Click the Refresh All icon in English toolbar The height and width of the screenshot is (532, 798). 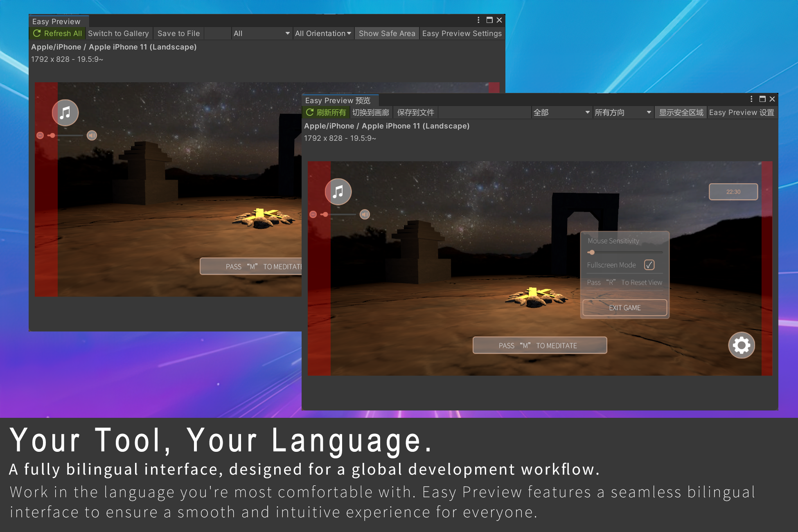pyautogui.click(x=37, y=34)
